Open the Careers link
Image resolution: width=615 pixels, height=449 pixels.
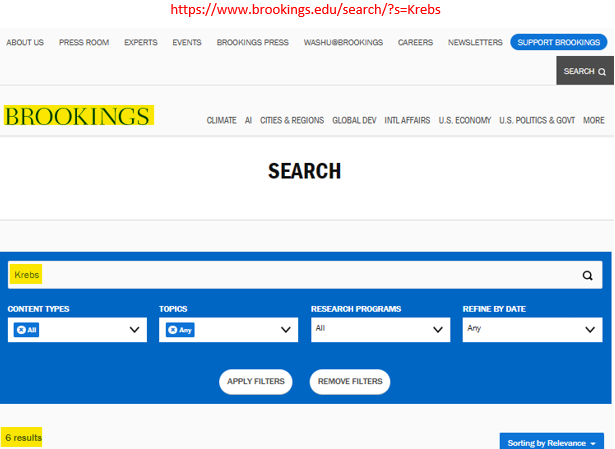click(415, 42)
